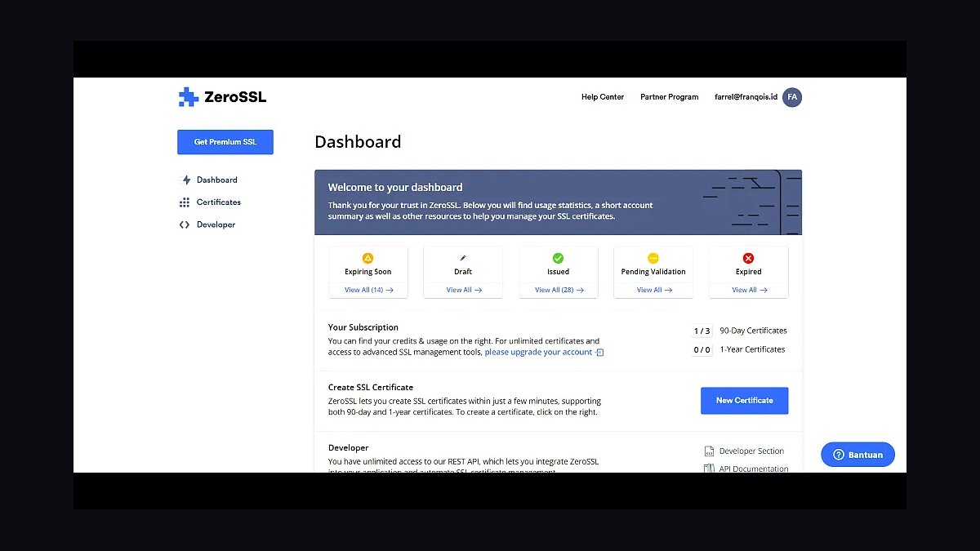Open Dashboard in the sidebar
The height and width of the screenshot is (551, 980).
[217, 180]
